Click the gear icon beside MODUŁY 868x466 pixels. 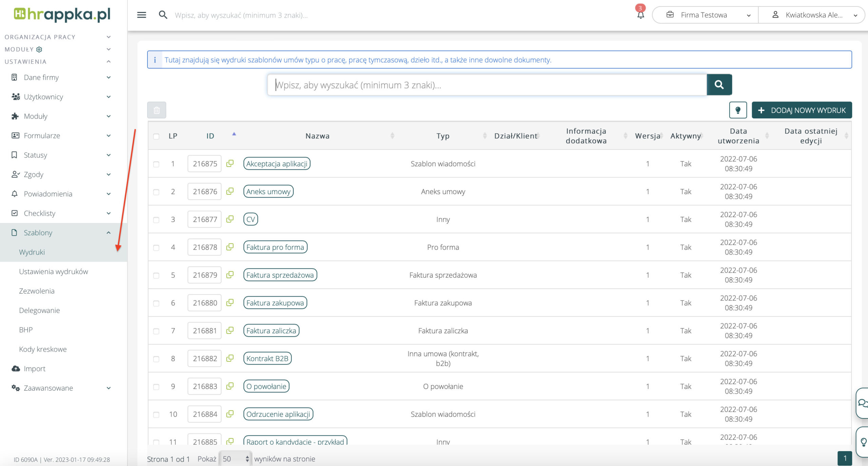[x=39, y=50]
